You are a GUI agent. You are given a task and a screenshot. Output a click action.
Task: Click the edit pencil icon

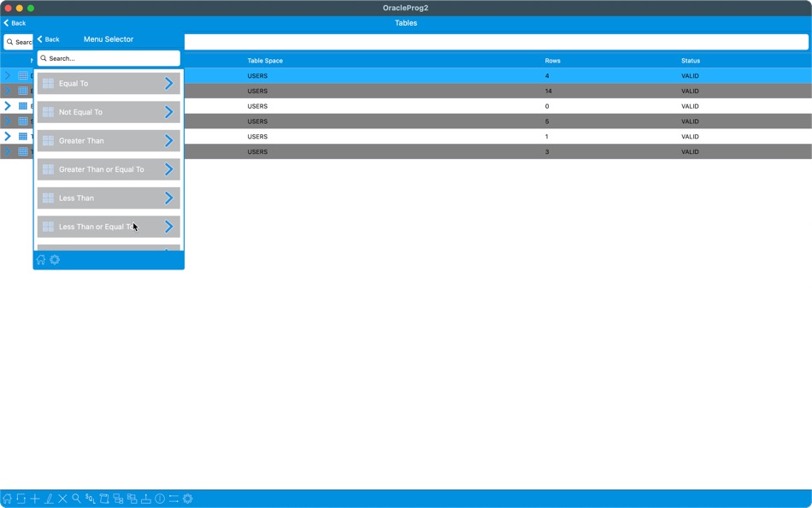[49, 498]
